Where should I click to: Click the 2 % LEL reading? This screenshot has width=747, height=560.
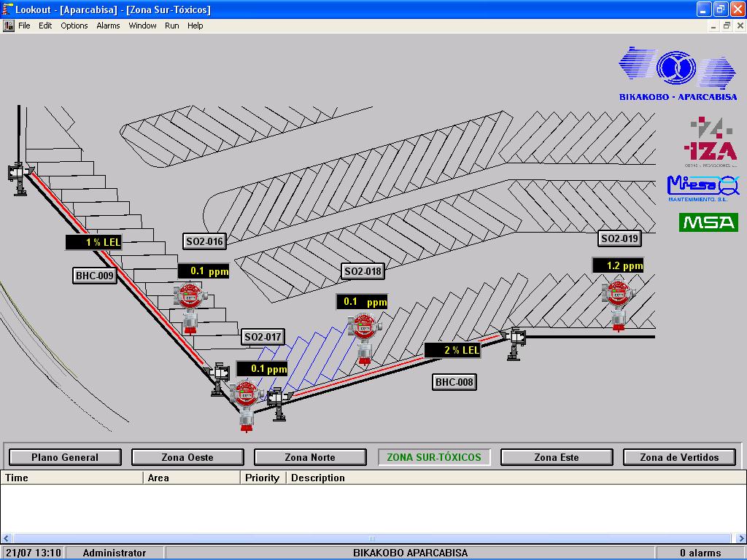(x=453, y=351)
